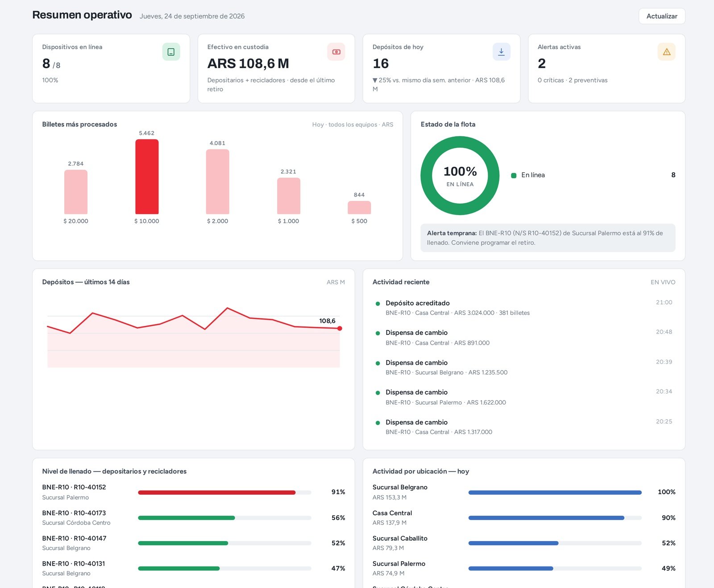
Task: Click the Actualizar button
Action: pyautogui.click(x=662, y=16)
